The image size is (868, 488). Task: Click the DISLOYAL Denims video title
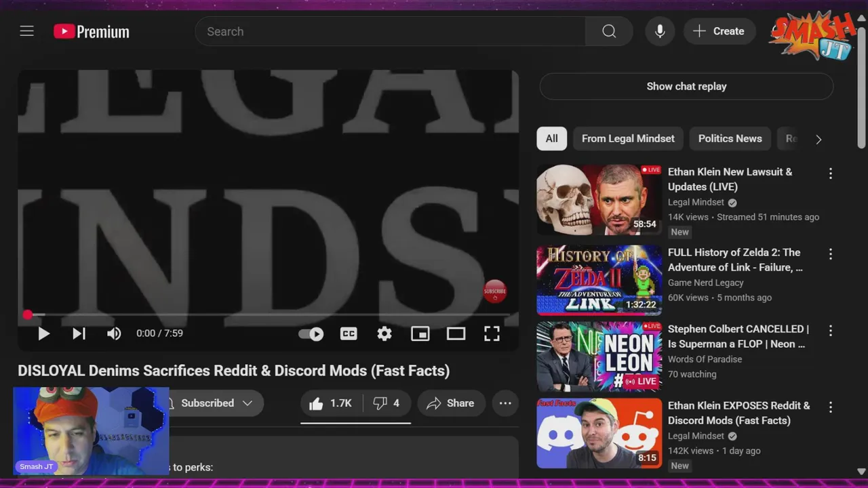[233, 371]
